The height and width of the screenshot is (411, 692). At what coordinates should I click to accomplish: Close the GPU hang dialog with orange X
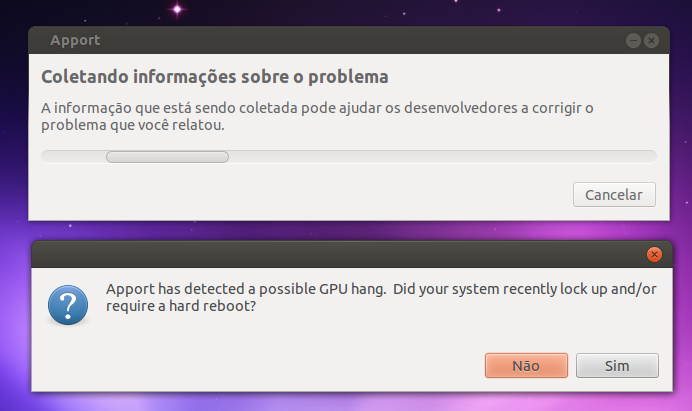[654, 254]
